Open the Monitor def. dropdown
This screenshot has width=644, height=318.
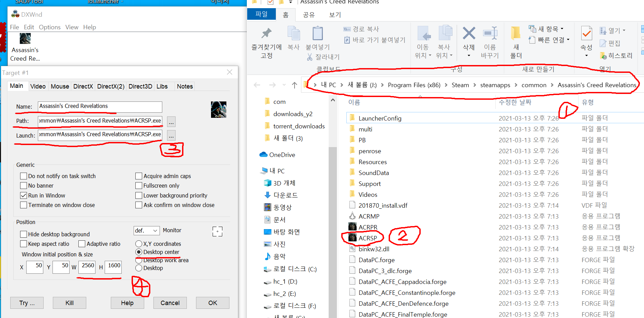coord(147,230)
